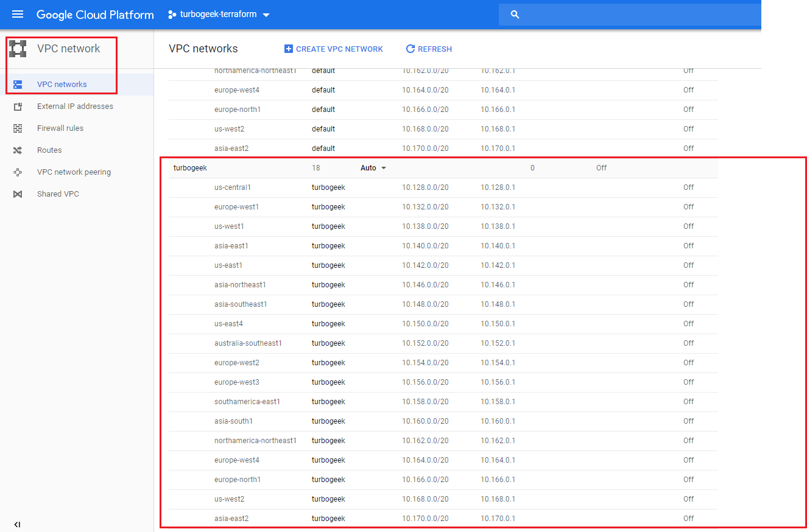Click the REFRESH button label
The image size is (807, 532).
click(x=435, y=49)
